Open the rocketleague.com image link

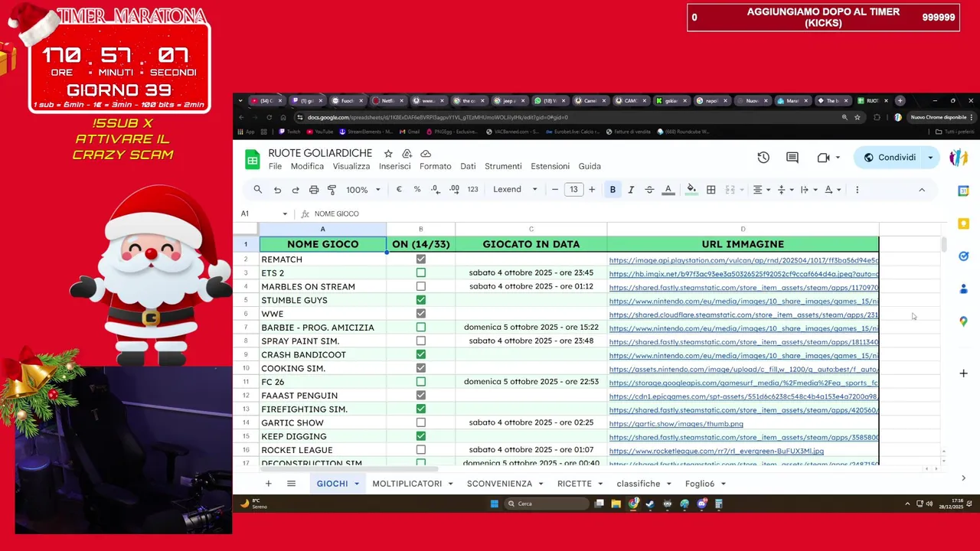point(717,452)
